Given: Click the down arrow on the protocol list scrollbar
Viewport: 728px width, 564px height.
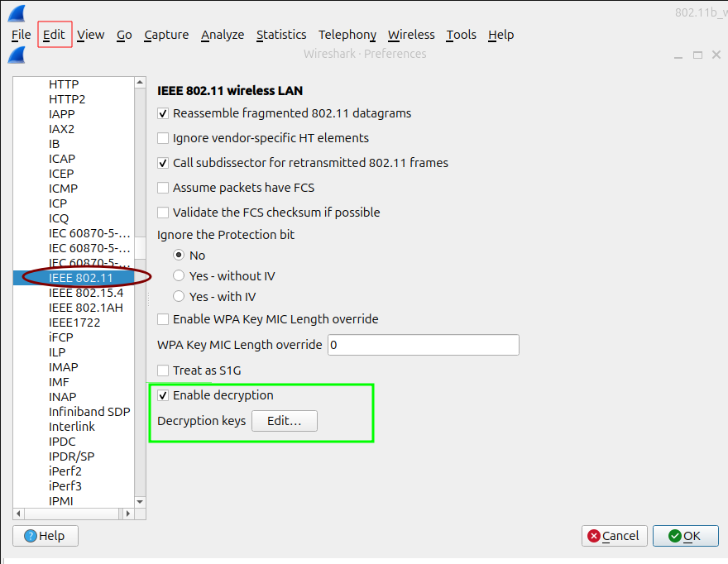Looking at the screenshot, I should 140,500.
